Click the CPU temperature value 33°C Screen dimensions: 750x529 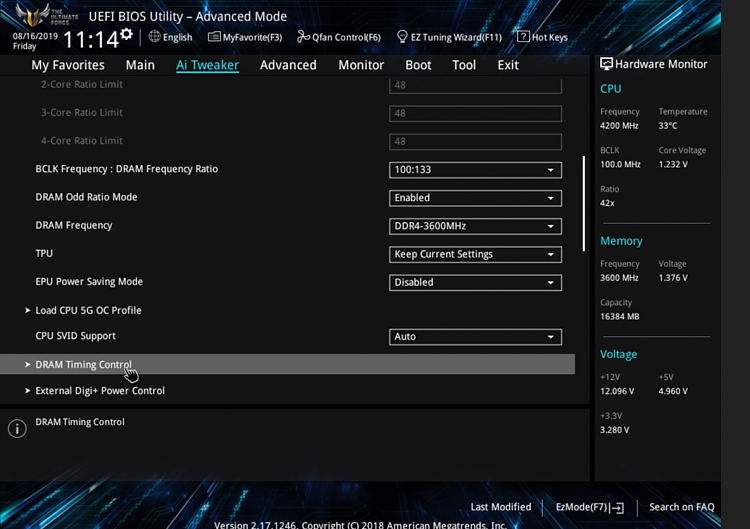pyautogui.click(x=668, y=126)
